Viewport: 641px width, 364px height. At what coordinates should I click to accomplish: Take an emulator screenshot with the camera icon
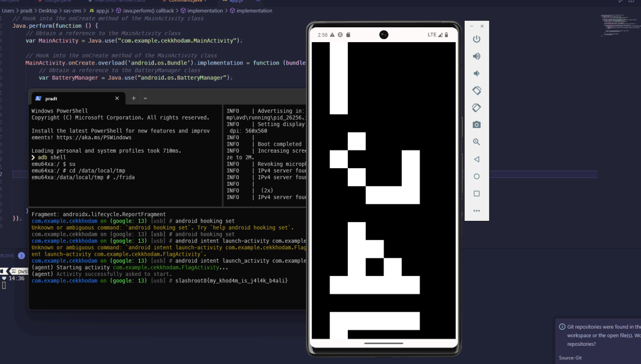(x=476, y=125)
